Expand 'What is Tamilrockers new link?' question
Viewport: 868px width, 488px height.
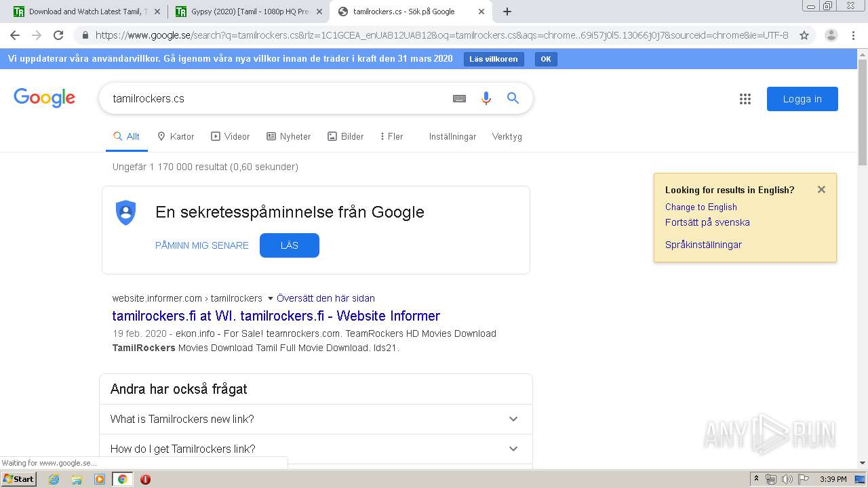316,419
